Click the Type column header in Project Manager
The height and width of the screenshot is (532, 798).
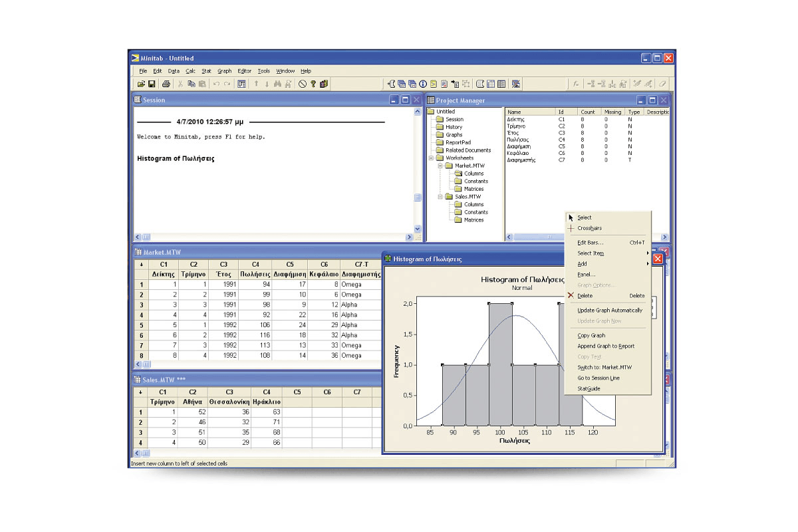coord(634,112)
